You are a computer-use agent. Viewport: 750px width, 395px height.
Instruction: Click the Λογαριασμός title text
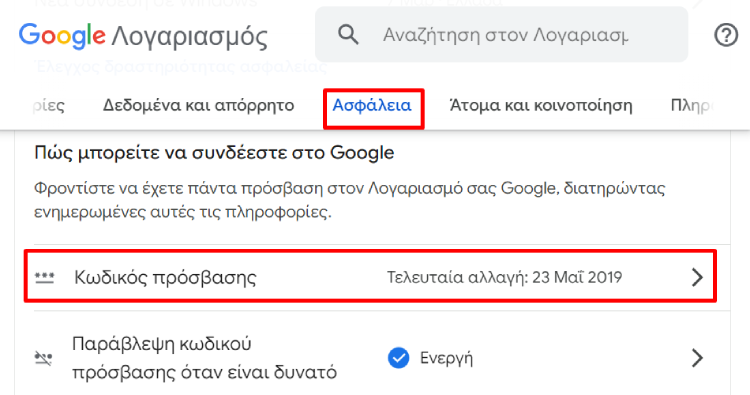(189, 37)
